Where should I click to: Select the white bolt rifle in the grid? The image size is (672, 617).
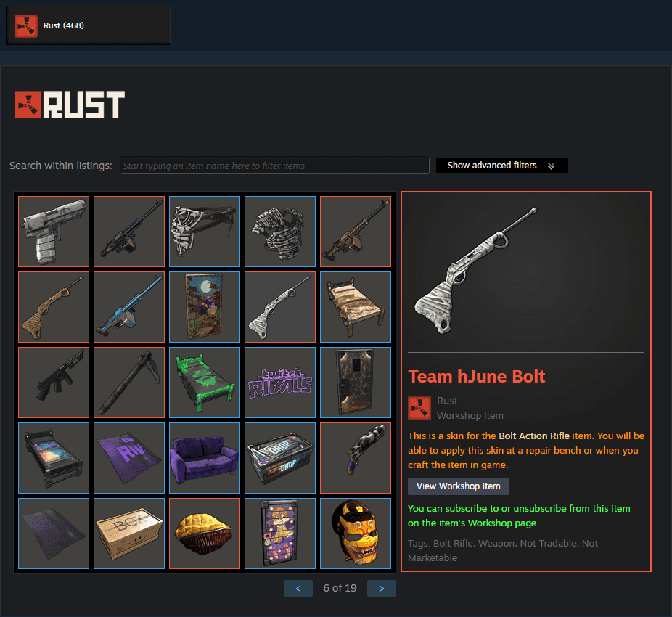280,307
